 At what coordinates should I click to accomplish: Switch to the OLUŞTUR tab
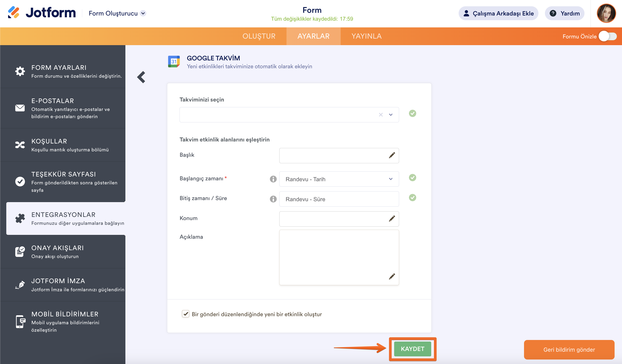[259, 36]
